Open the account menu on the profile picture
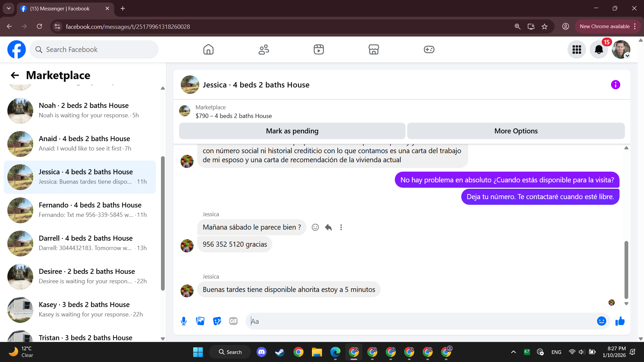Image resolution: width=644 pixels, height=362 pixels. click(x=621, y=50)
